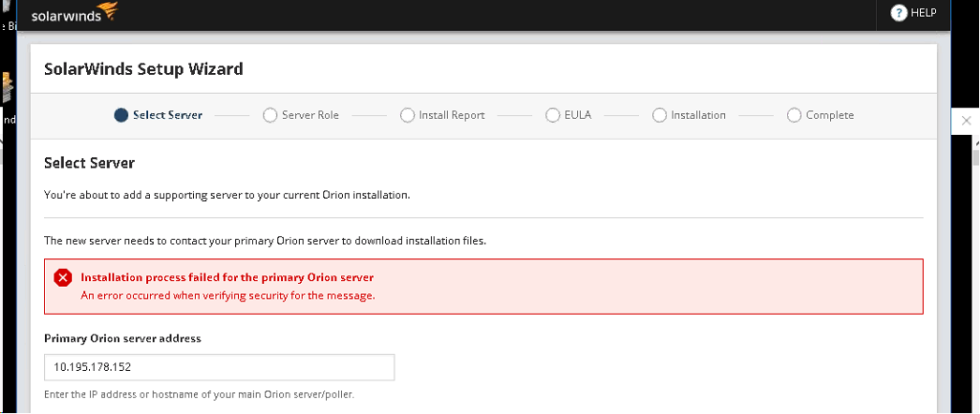Viewport: 980px width, 414px height.
Task: Go to the Server Role step label
Action: coord(310,115)
